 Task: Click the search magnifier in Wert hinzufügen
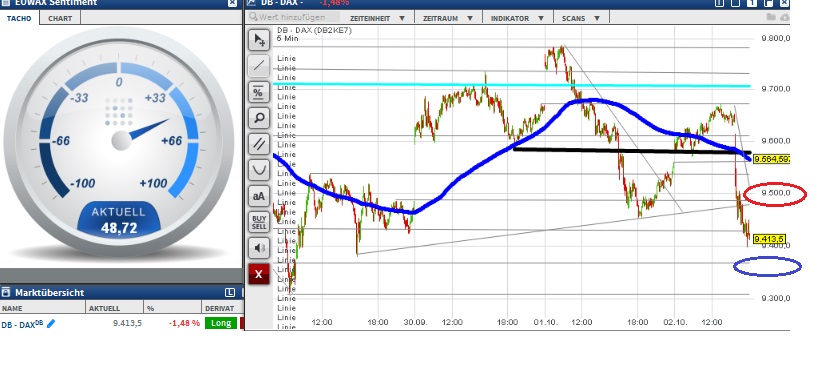point(253,17)
